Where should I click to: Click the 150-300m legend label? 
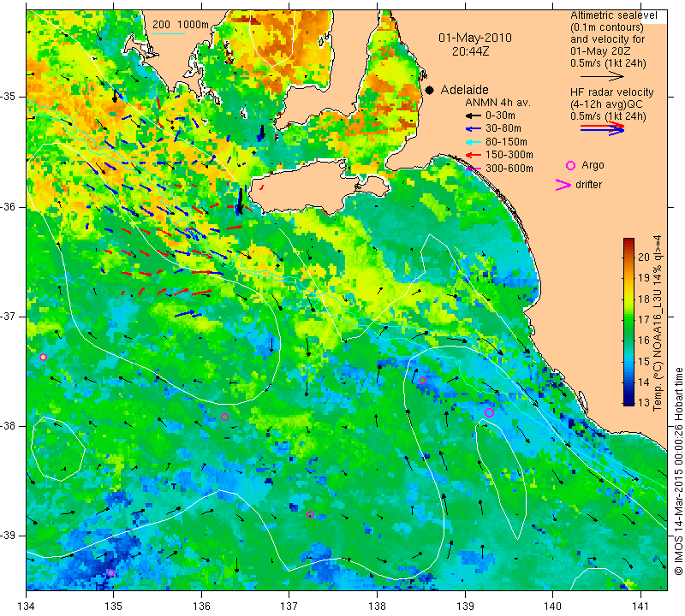point(509,155)
